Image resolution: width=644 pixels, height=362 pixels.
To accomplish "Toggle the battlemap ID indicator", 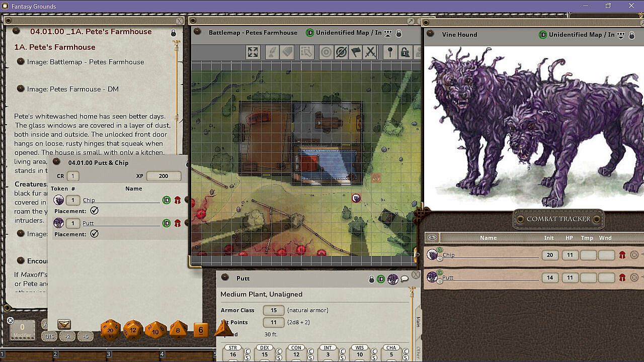I will (x=310, y=33).
